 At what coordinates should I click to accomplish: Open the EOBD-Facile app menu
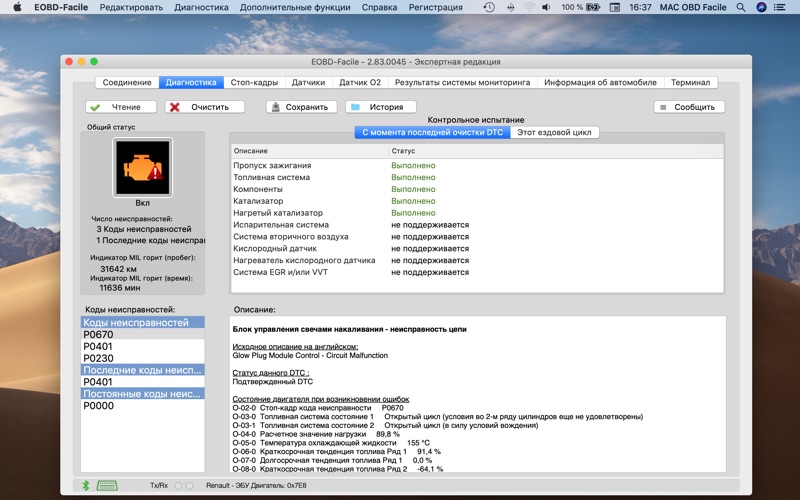click(61, 7)
